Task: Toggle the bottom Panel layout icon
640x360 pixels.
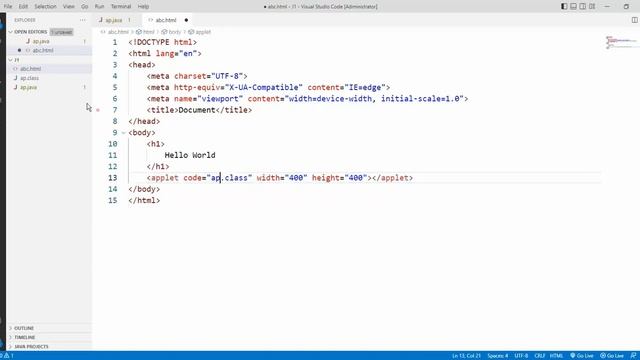Action: (573, 7)
